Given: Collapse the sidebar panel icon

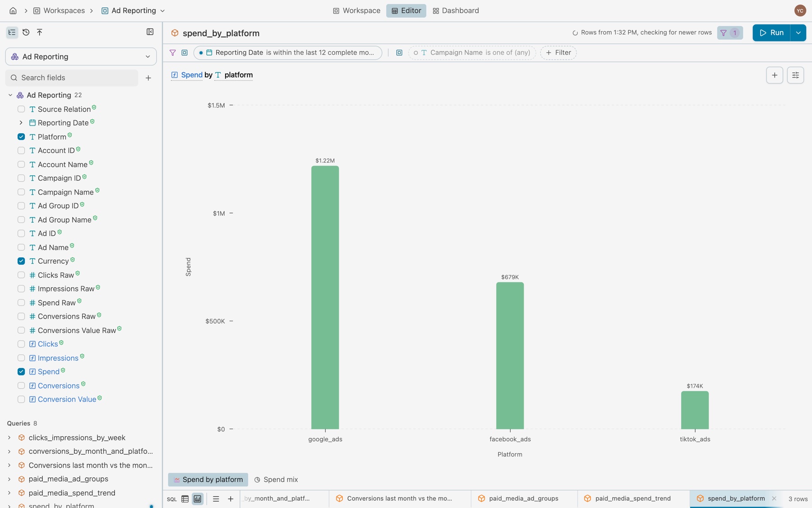Looking at the screenshot, I should click(x=150, y=32).
